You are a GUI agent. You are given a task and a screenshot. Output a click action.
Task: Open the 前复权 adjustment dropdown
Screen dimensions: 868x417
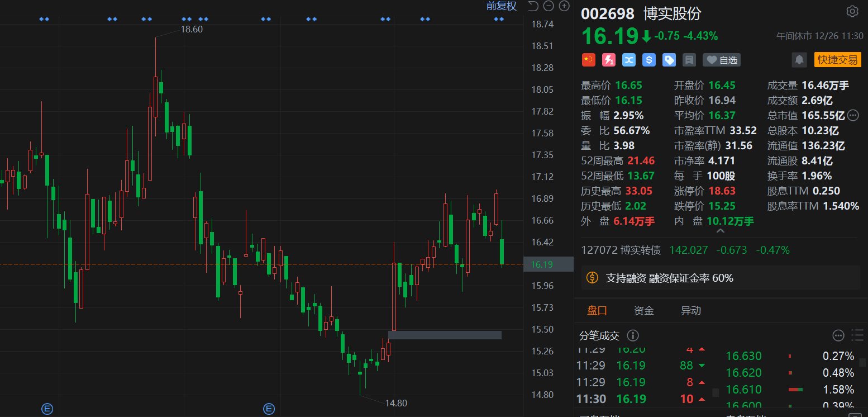(x=501, y=6)
